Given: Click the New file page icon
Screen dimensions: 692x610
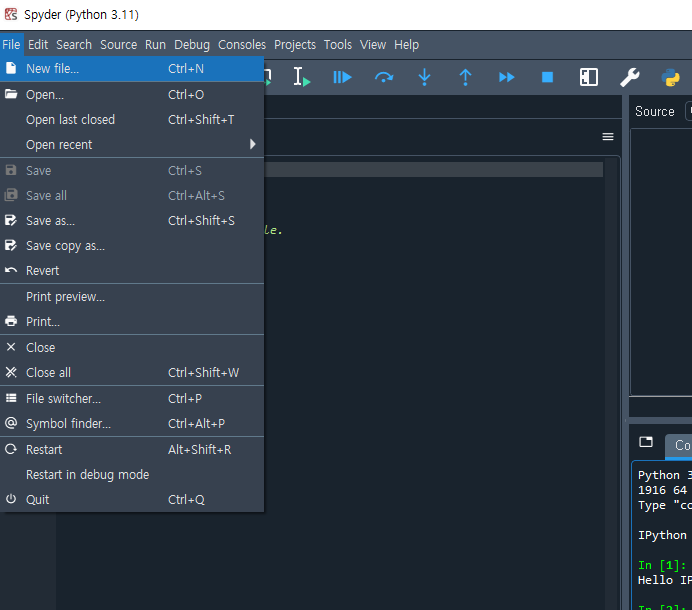Looking at the screenshot, I should point(11,68).
